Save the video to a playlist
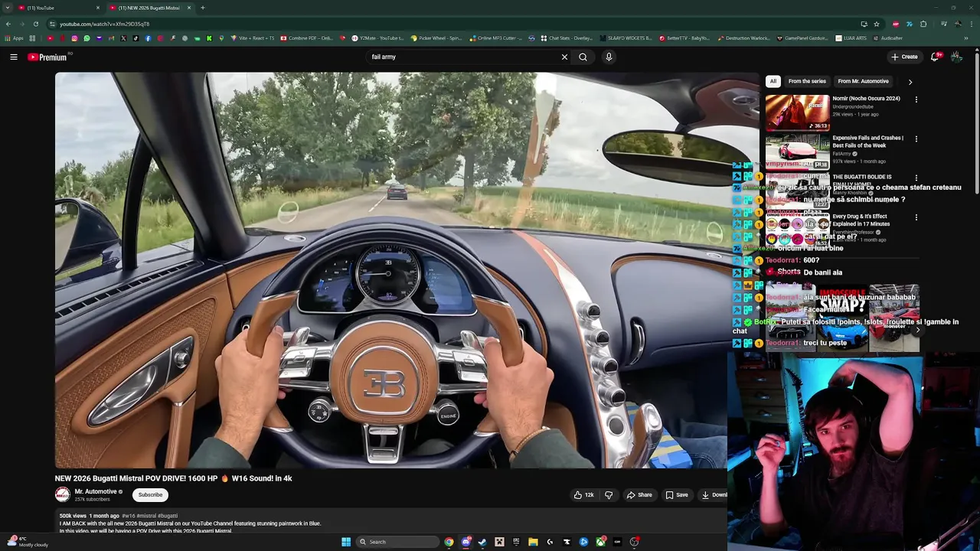 [x=677, y=495]
